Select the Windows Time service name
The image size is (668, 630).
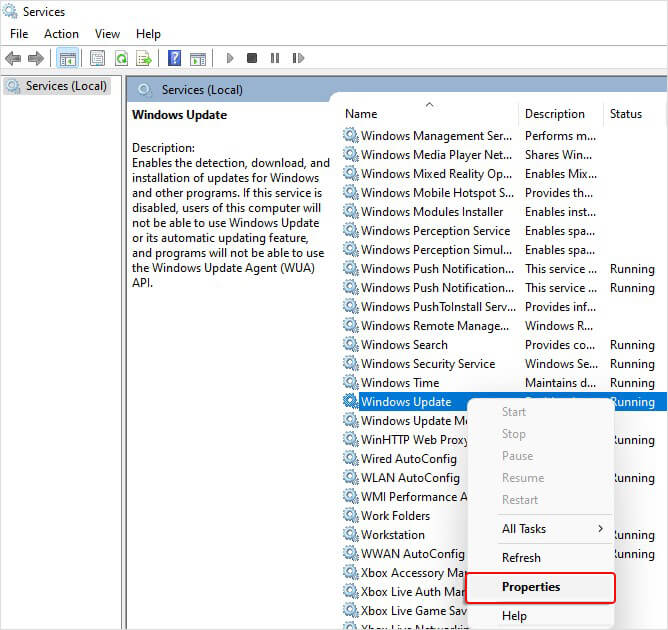400,383
